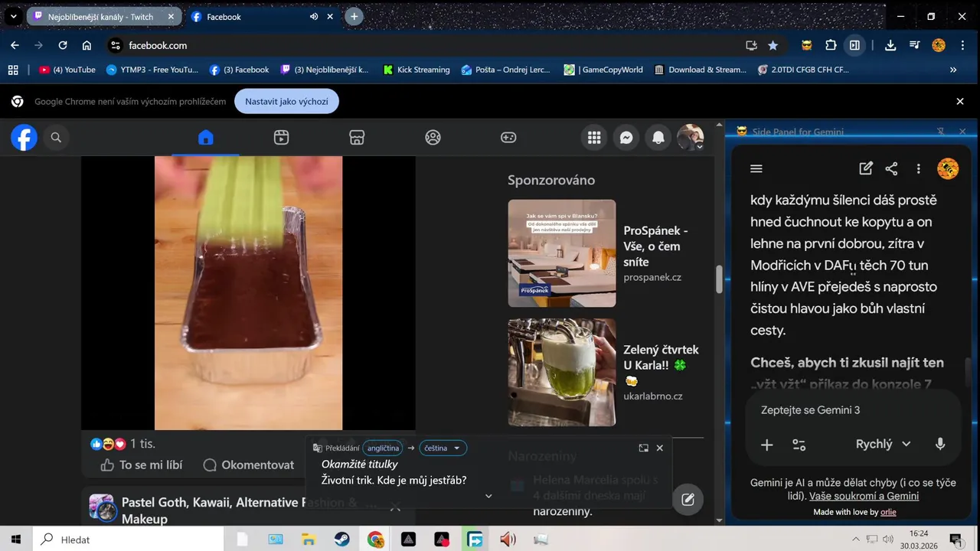Go back to previous page
The image size is (980, 551).
[x=15, y=45]
